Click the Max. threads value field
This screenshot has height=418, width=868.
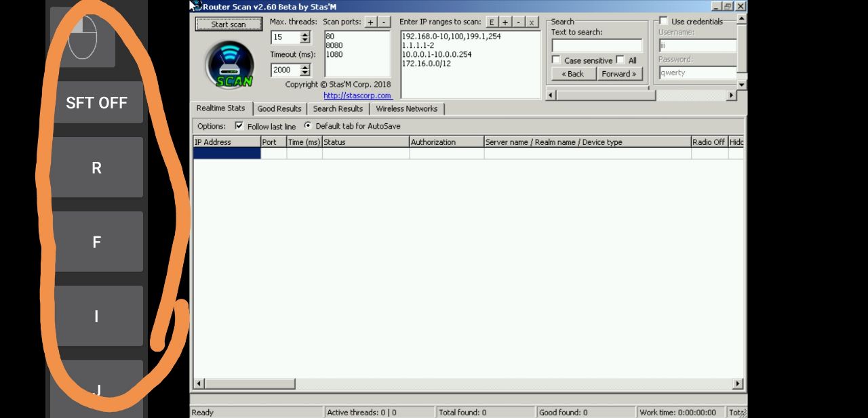[285, 37]
